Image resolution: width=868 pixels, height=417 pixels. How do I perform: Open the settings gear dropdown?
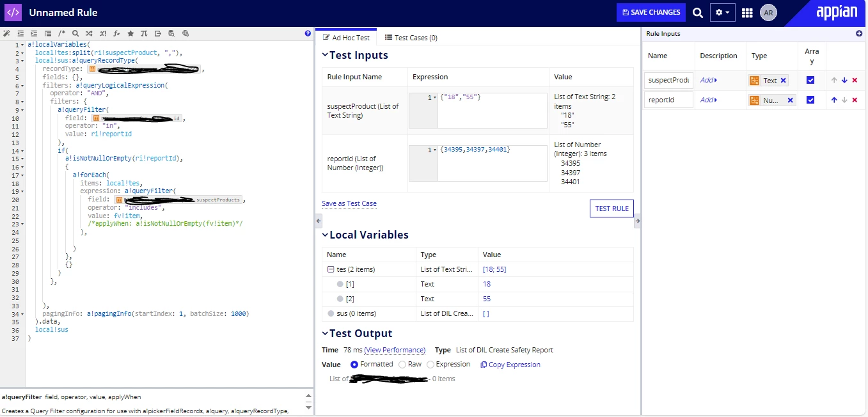[x=723, y=13]
